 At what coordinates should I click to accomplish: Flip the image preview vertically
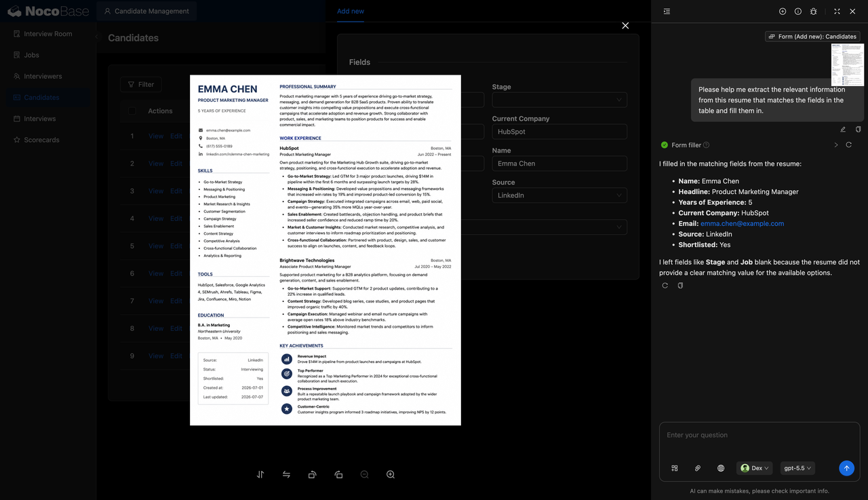click(260, 475)
